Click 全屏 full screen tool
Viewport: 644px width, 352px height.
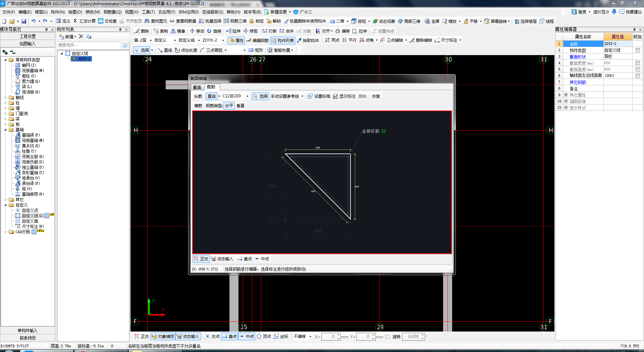click(432, 21)
